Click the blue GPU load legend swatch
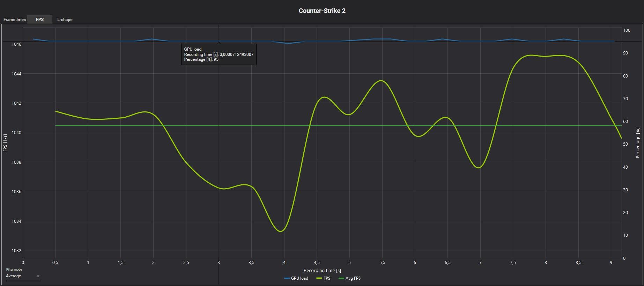 287,278
